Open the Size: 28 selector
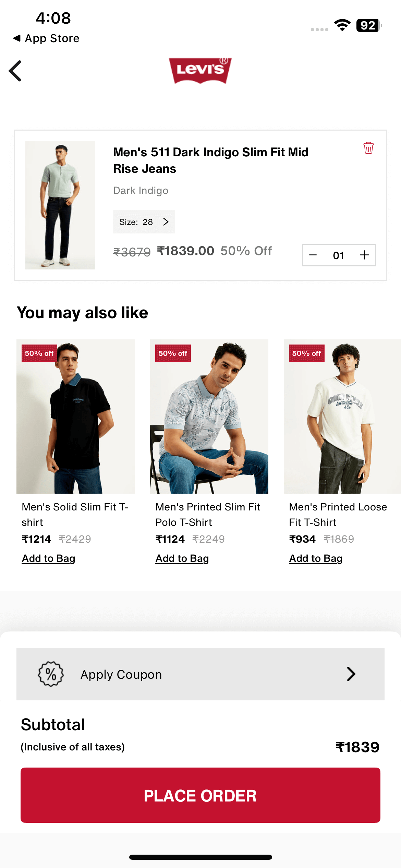401x868 pixels. coord(144,222)
